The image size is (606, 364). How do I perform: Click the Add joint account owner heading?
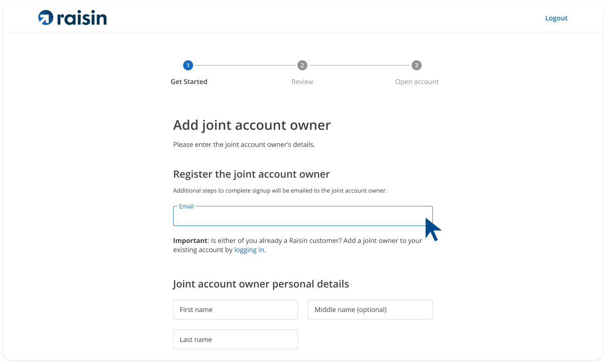click(x=252, y=125)
